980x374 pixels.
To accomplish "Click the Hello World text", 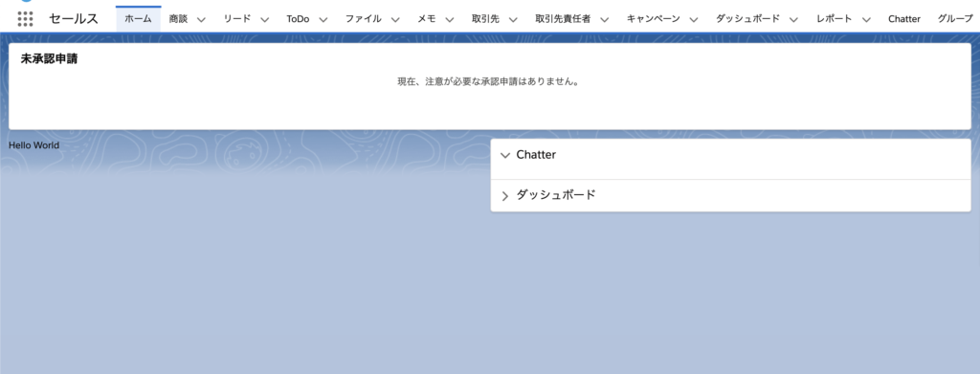I will click(33, 145).
